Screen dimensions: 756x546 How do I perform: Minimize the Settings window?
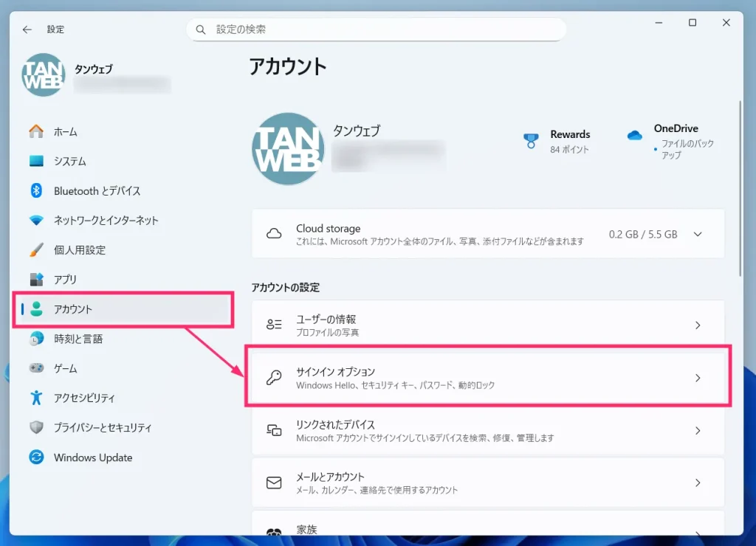tap(659, 23)
